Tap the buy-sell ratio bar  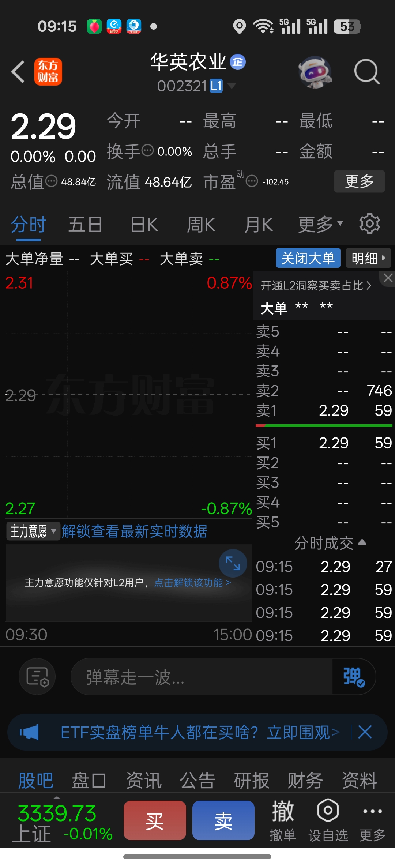coord(324,426)
